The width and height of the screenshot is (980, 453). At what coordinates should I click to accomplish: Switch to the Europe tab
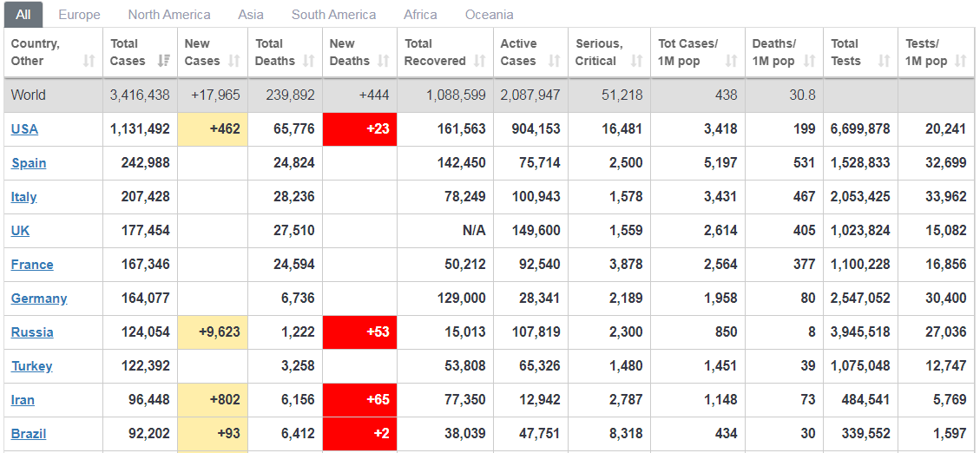point(79,15)
